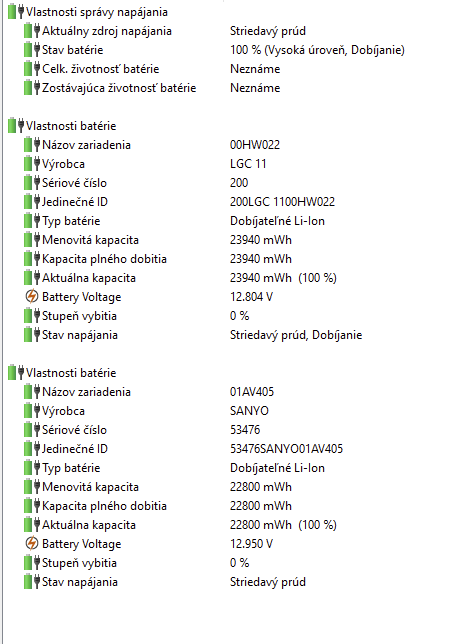Select 'Dobíjateľné Li-Ion' value in LGC battery section

point(277,221)
